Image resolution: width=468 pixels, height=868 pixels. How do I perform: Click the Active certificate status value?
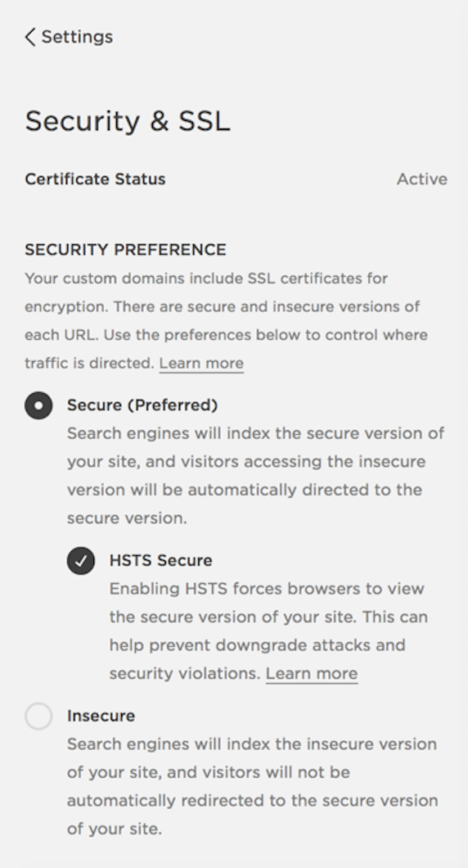pyautogui.click(x=422, y=179)
